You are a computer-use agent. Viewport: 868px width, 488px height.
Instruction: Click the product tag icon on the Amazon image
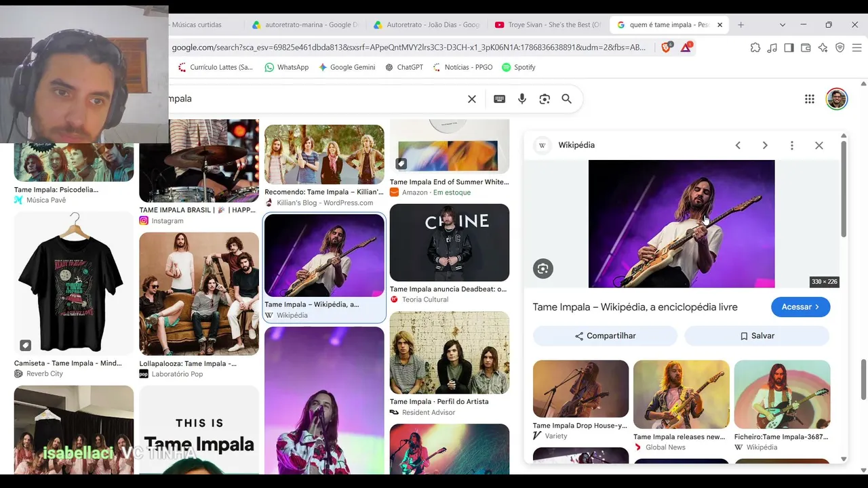[401, 163]
